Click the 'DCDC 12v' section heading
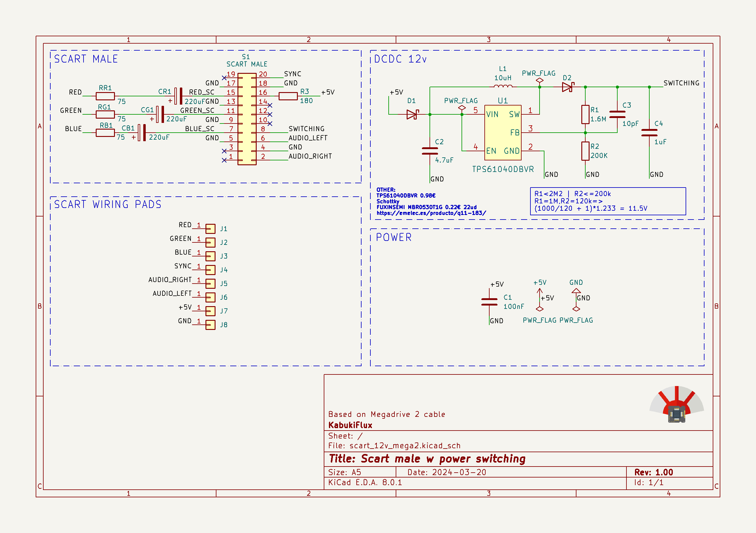The width and height of the screenshot is (756, 533). [400, 59]
